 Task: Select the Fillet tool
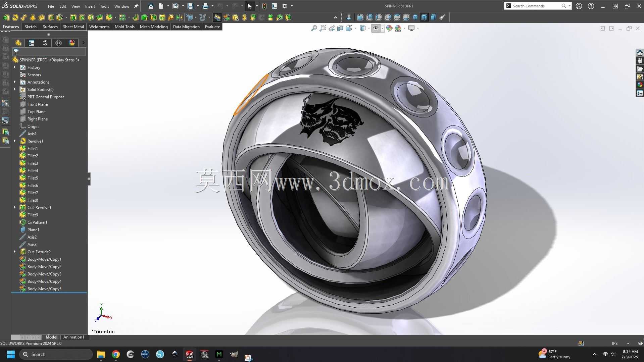[109, 17]
